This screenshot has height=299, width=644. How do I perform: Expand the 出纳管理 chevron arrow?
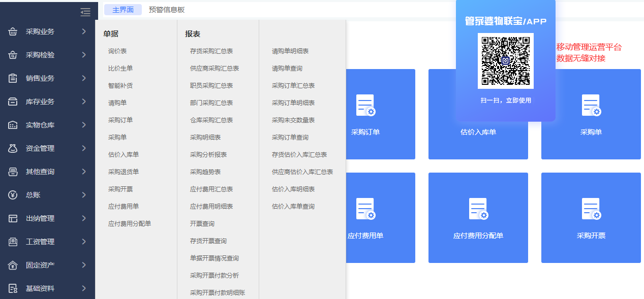(84, 218)
